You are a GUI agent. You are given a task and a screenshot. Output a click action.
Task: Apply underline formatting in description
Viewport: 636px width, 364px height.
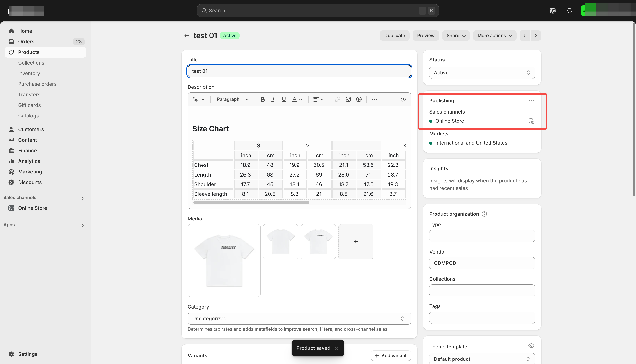point(284,99)
